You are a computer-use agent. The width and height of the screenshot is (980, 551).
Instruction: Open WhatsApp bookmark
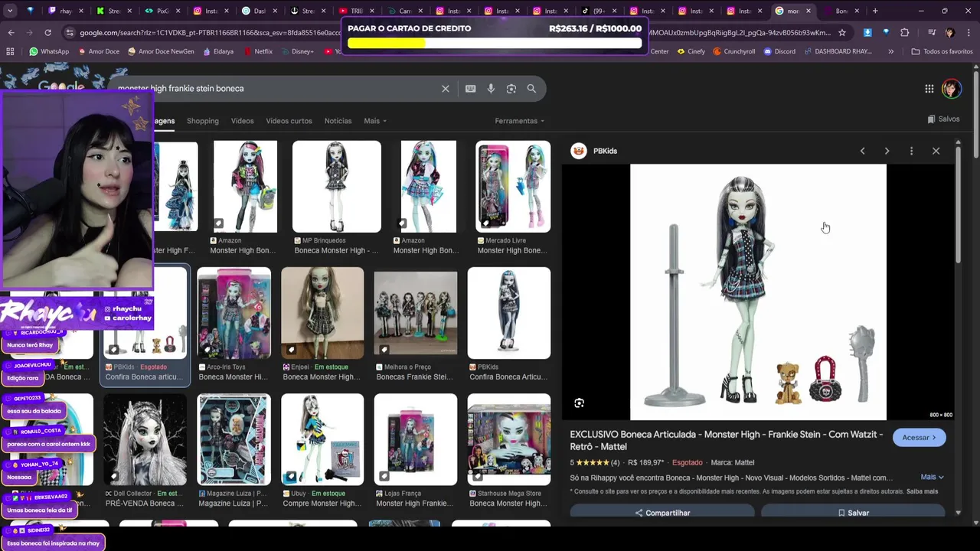[49, 51]
